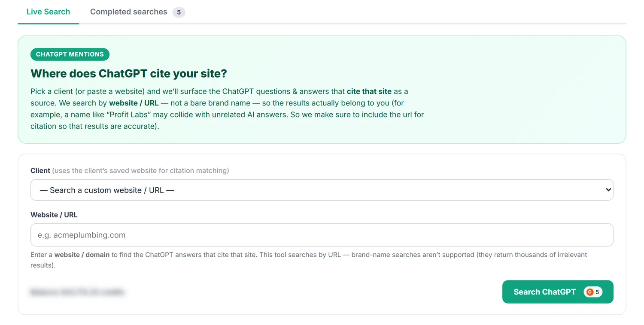Open the Client website dropdown
The height and width of the screenshot is (325, 644).
click(x=322, y=190)
